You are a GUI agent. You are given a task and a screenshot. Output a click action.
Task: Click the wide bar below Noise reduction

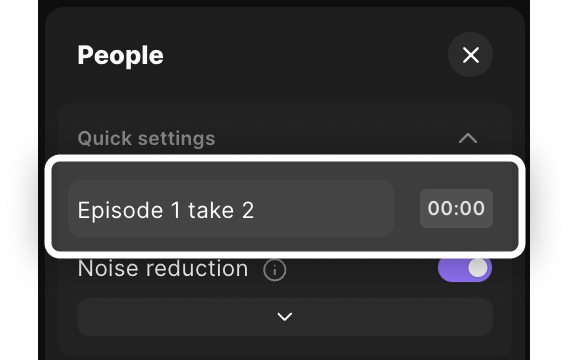click(x=285, y=317)
